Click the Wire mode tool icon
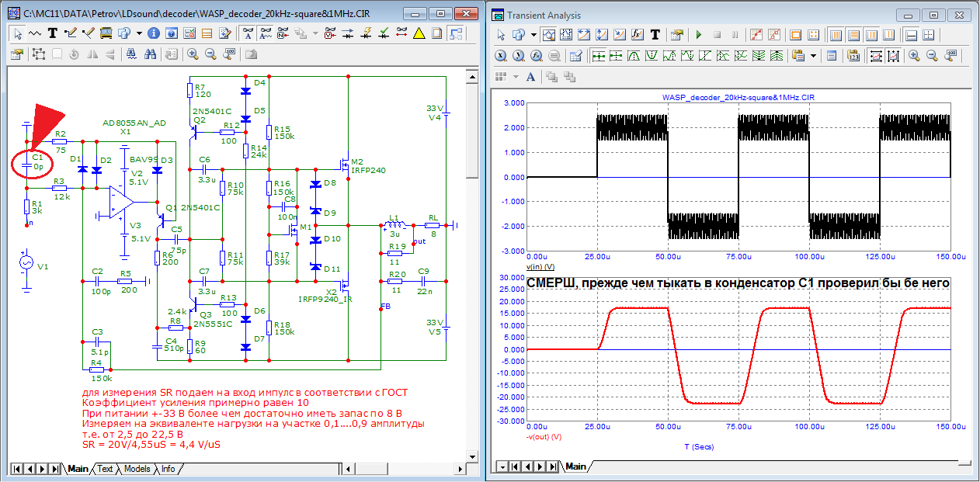Viewport: 980px width, 482px height. 71,33
